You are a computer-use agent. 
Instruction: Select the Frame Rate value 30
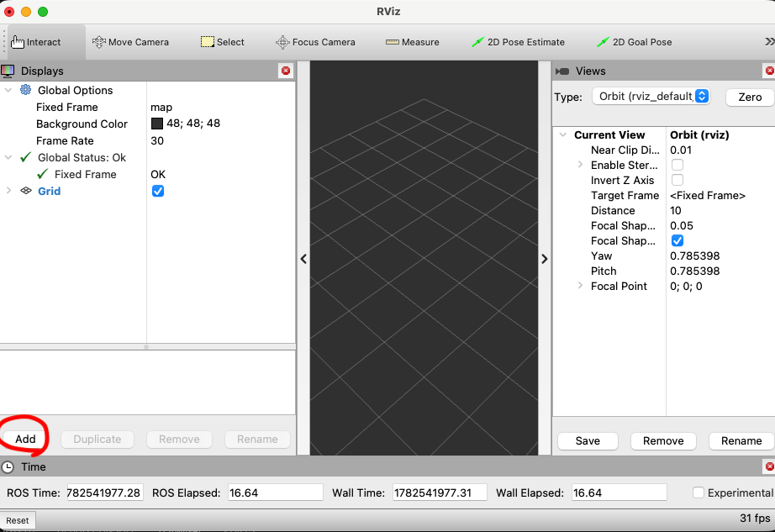(157, 141)
